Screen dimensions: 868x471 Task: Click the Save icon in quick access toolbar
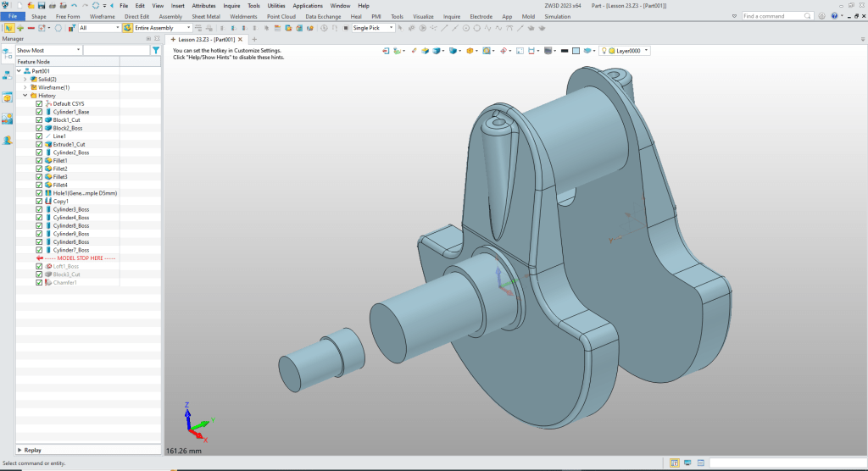[42, 6]
